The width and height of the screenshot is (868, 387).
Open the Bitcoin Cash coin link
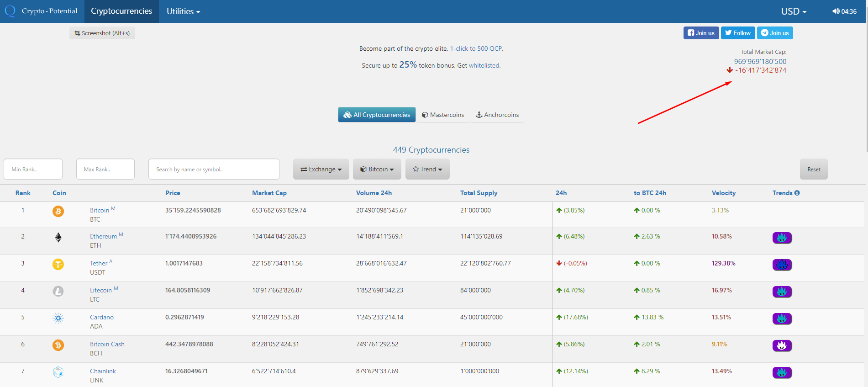(x=107, y=344)
